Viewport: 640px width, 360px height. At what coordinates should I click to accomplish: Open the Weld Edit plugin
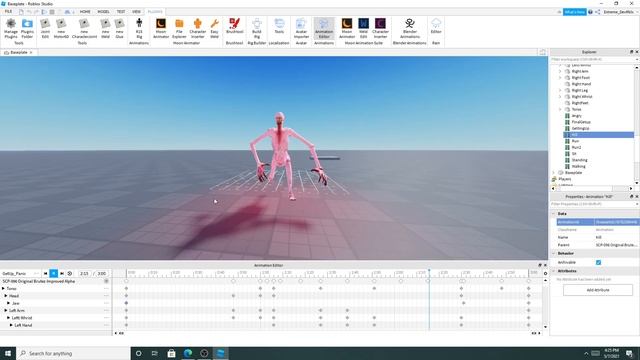pyautogui.click(x=363, y=28)
